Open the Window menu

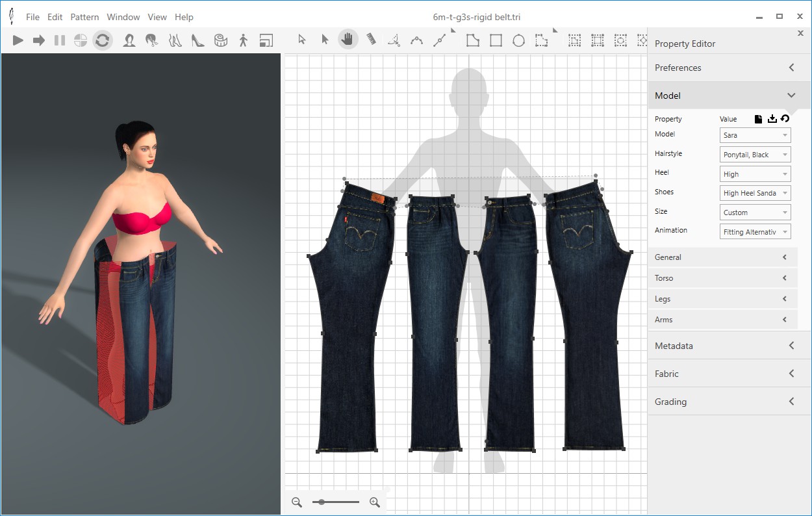click(x=123, y=17)
